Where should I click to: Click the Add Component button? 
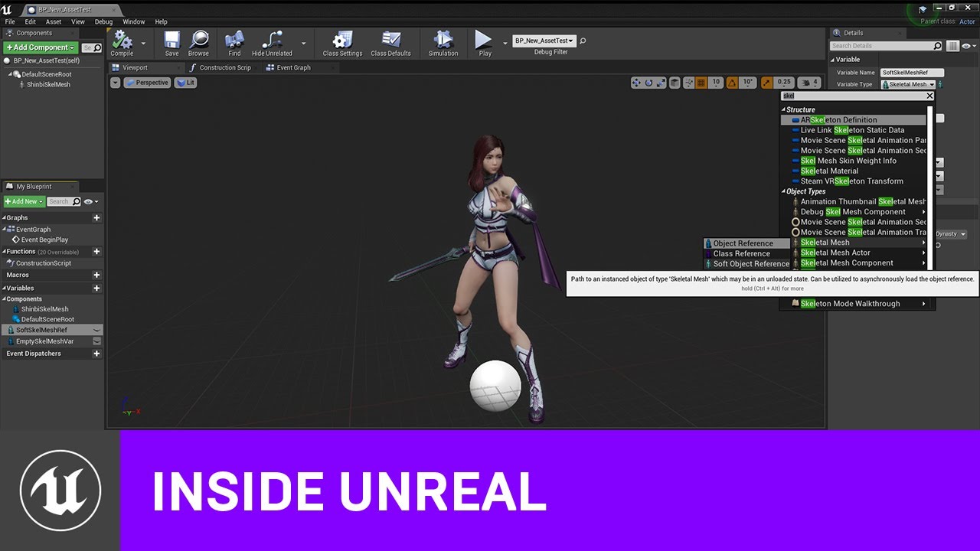pos(41,47)
